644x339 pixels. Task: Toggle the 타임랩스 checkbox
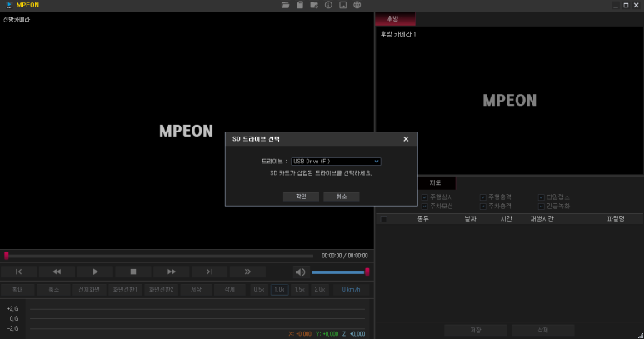542,197
